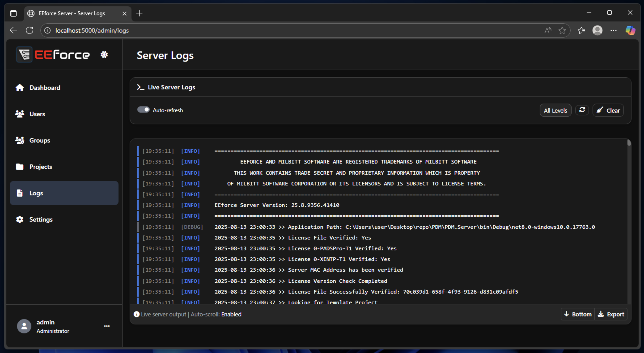Screen dimensions: 644x353
Task: Add this page to favorites star icon
Action: click(x=562, y=30)
